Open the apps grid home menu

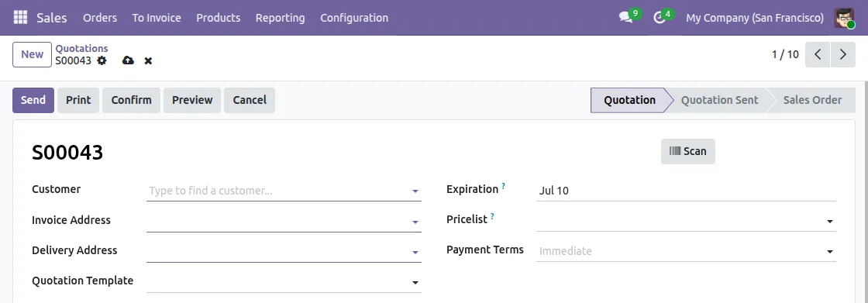[x=20, y=18]
